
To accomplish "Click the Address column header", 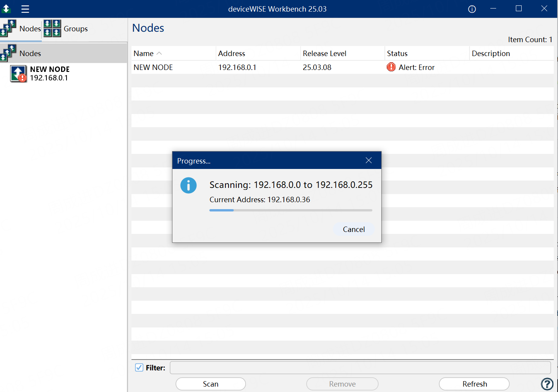I will coord(232,54).
